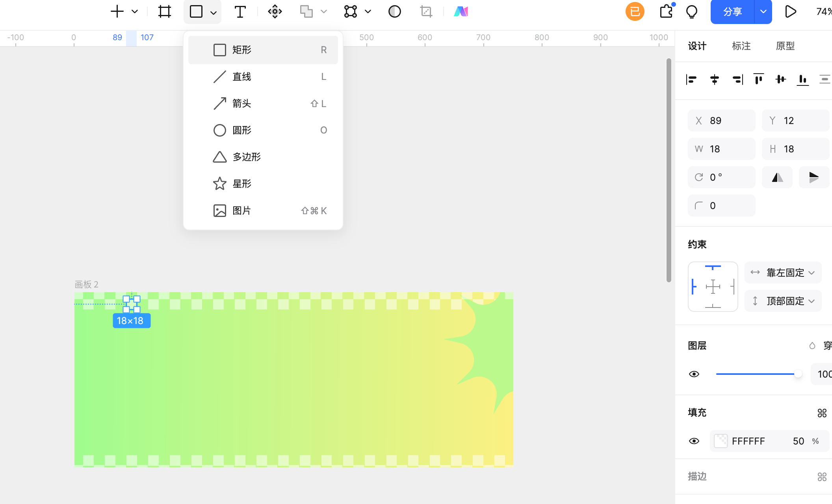The height and width of the screenshot is (504, 832).
Task: Toggle layer visibility eye icon
Action: [x=694, y=374]
